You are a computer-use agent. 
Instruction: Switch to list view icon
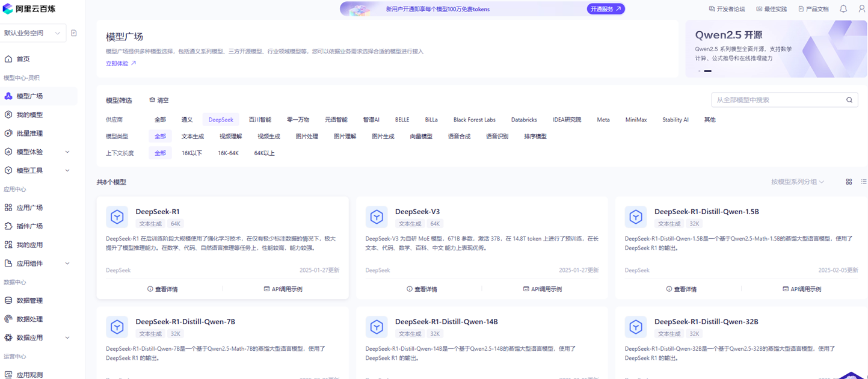click(864, 182)
